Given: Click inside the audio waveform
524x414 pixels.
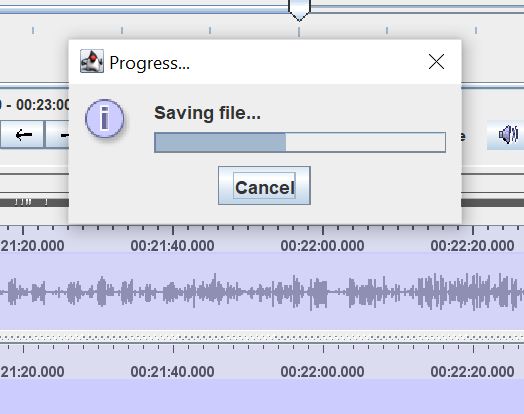Looking at the screenshot, I should tap(262, 292).
